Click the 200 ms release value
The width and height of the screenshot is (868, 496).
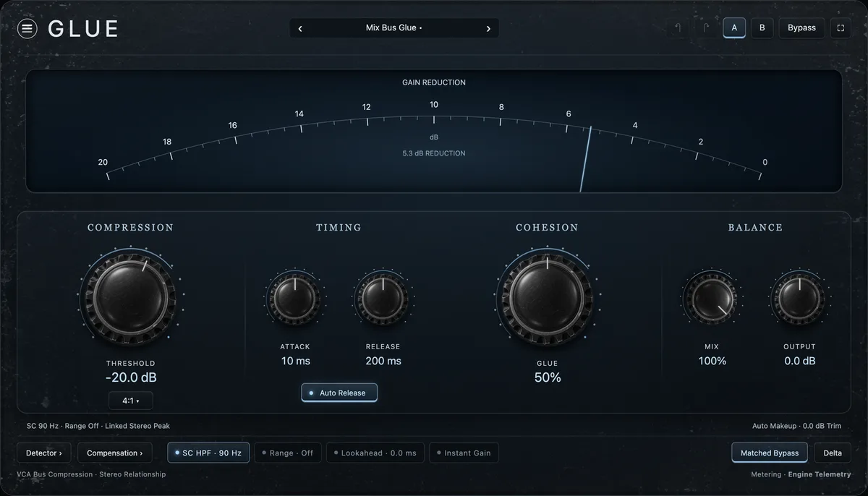pyautogui.click(x=383, y=361)
